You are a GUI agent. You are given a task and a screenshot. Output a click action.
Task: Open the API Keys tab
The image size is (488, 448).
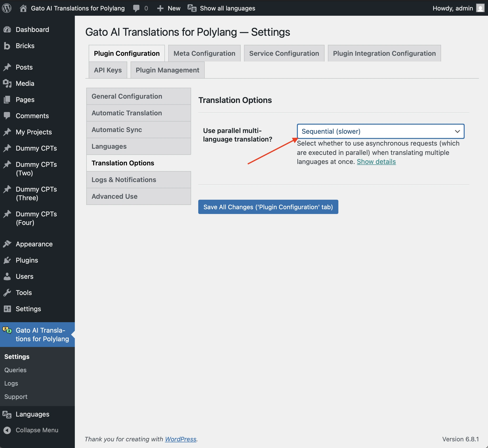click(108, 70)
